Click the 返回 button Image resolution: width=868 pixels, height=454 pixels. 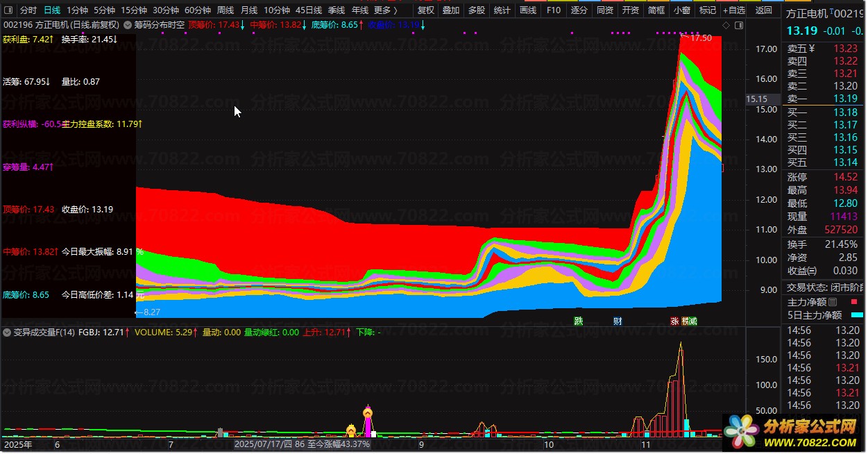coord(763,10)
